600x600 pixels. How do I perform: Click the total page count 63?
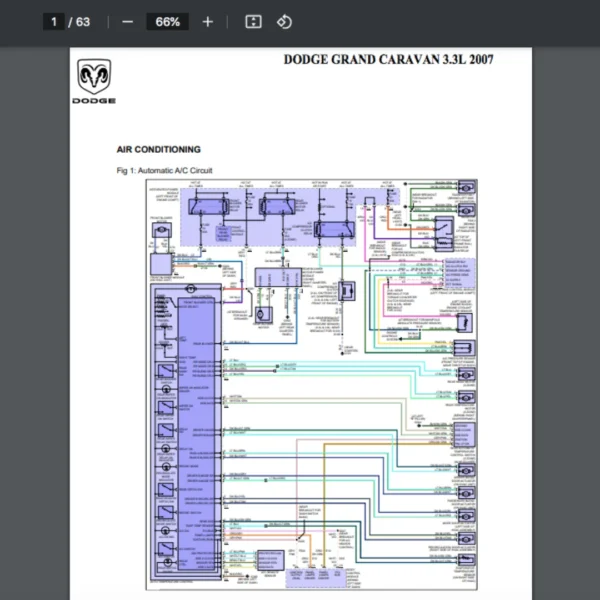tap(82, 22)
